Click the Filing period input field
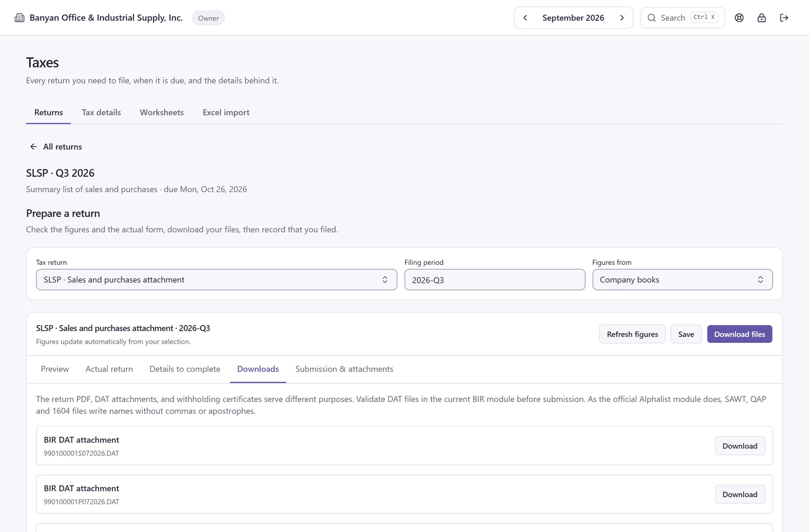 [x=495, y=280]
